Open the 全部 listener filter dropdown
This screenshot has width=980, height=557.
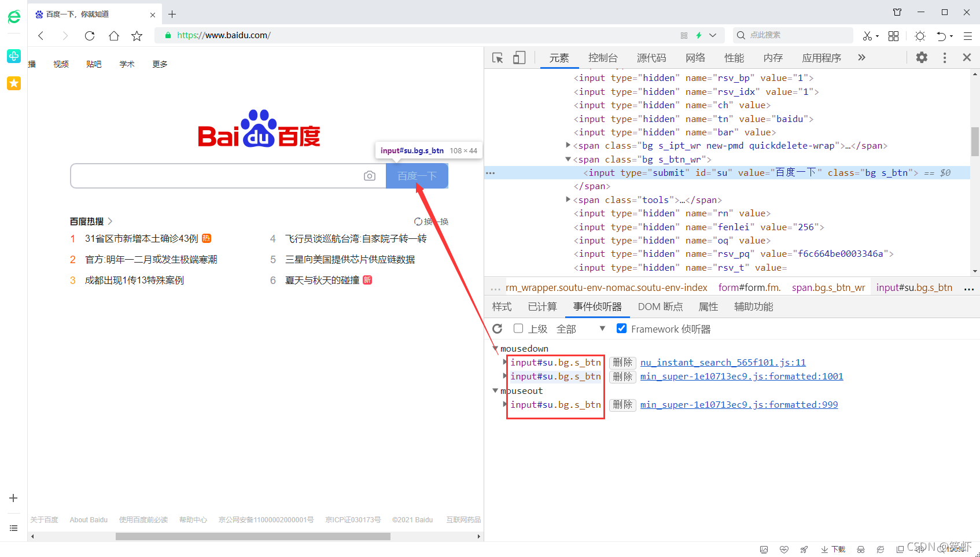coord(581,329)
